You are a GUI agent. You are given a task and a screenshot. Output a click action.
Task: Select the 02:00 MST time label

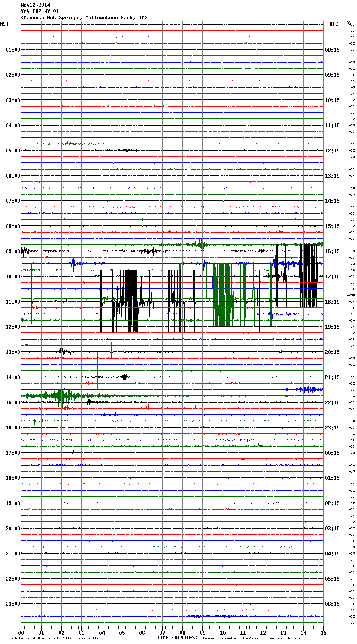pyautogui.click(x=13, y=75)
